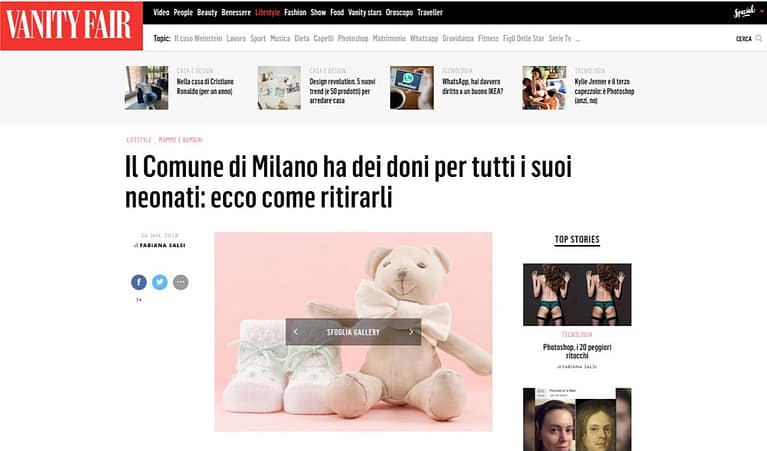Open the Special logo in top bar
The height and width of the screenshot is (451, 767).
744,12
